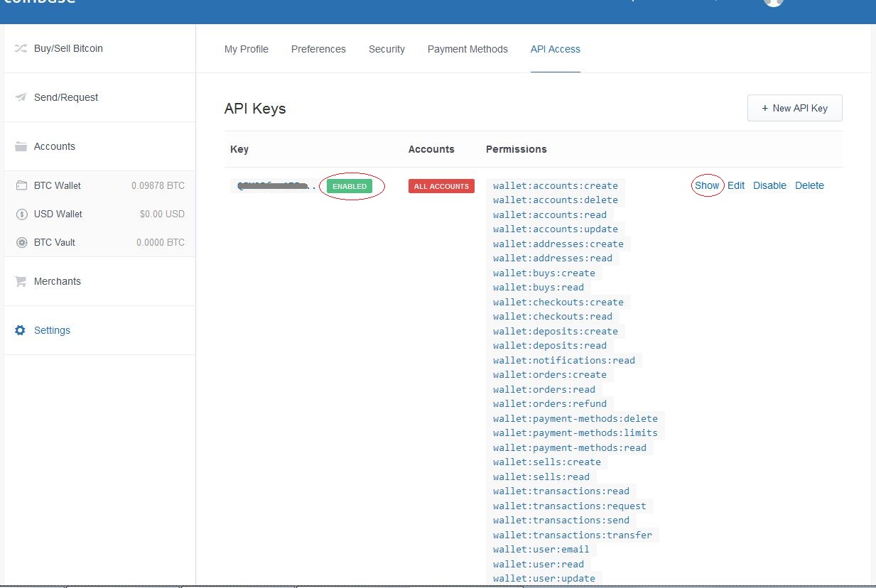Click the wallet:user:read permission
This screenshot has height=588, width=876.
coord(539,564)
